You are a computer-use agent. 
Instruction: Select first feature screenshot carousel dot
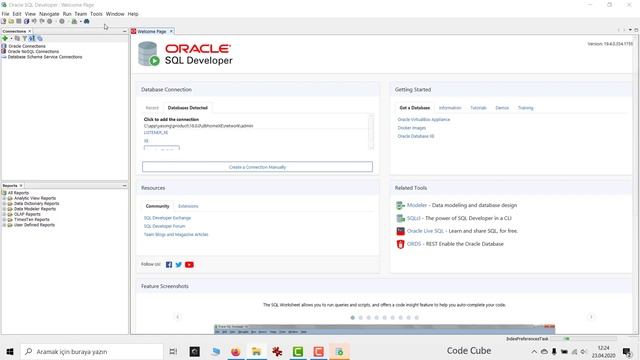353,318
